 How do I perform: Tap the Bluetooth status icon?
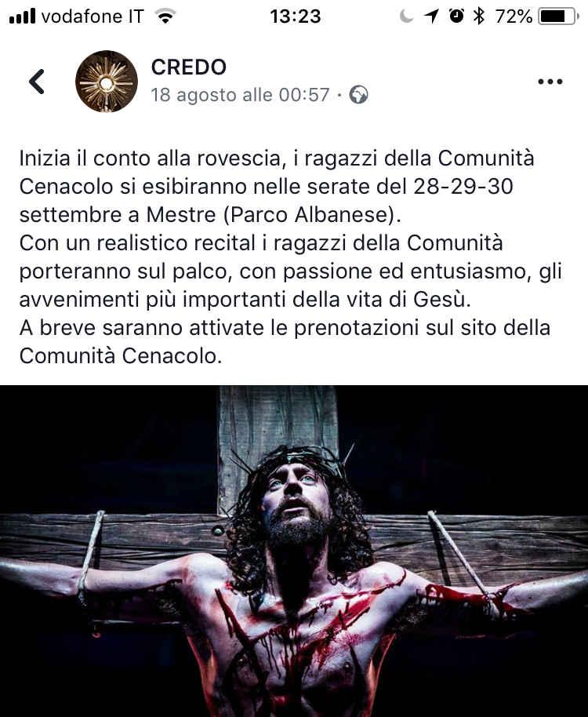coord(479,16)
